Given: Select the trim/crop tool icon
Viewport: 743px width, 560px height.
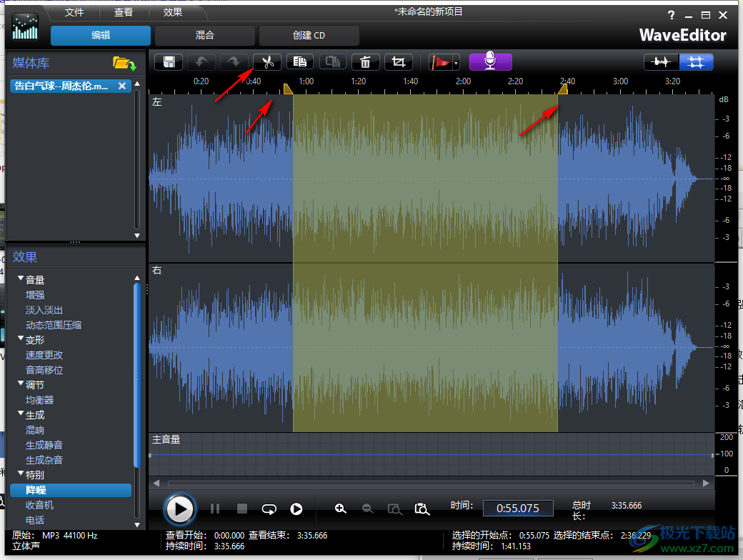Looking at the screenshot, I should pyautogui.click(x=398, y=62).
